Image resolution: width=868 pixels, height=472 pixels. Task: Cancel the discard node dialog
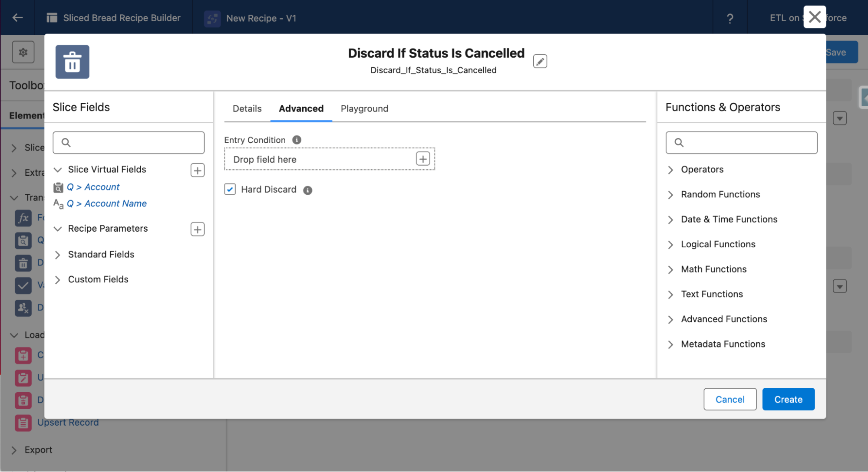[730, 399]
